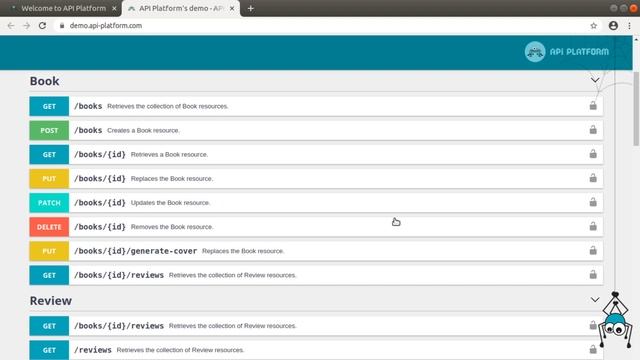
Task: Select the API Platform's demo tab
Action: pos(181,8)
